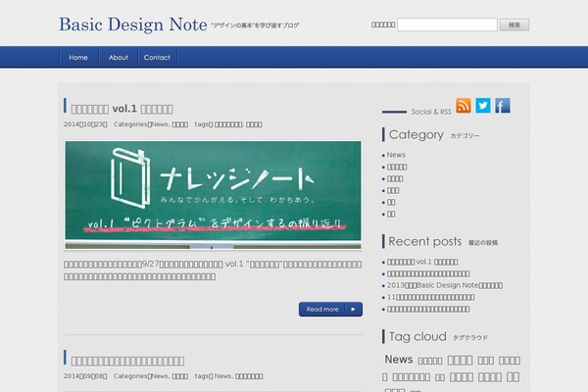Focus the search text field
Viewport: 588px width, 392px height.
[x=447, y=24]
